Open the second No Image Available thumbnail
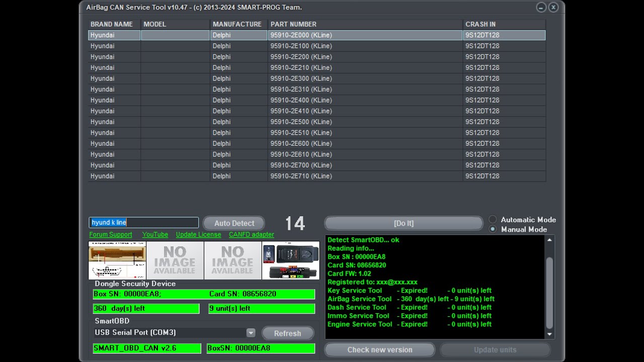644x362 pixels. click(233, 260)
